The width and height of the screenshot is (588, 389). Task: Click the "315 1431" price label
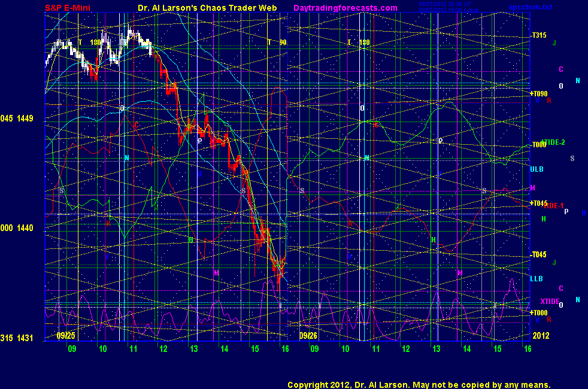click(x=17, y=338)
